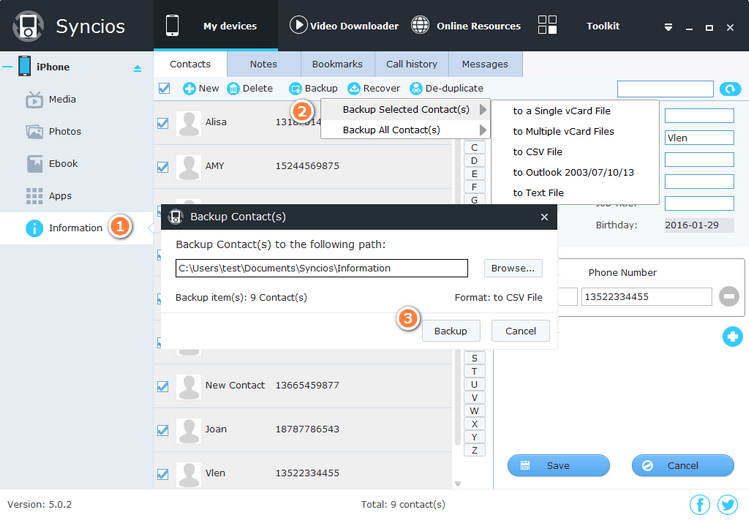The width and height of the screenshot is (749, 521).
Task: Jump to letter W in index
Action: pyautogui.click(x=474, y=411)
